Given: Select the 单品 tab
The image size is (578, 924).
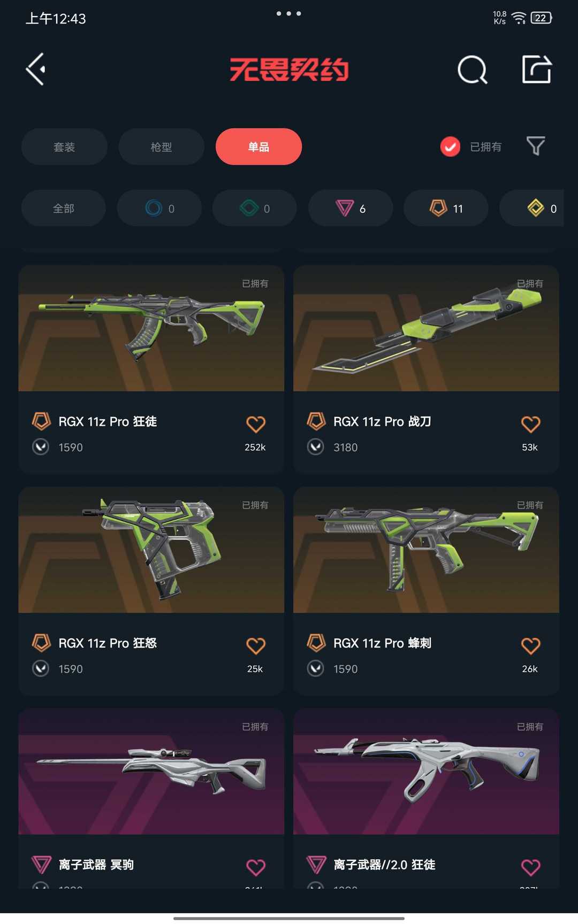Looking at the screenshot, I should point(258,147).
